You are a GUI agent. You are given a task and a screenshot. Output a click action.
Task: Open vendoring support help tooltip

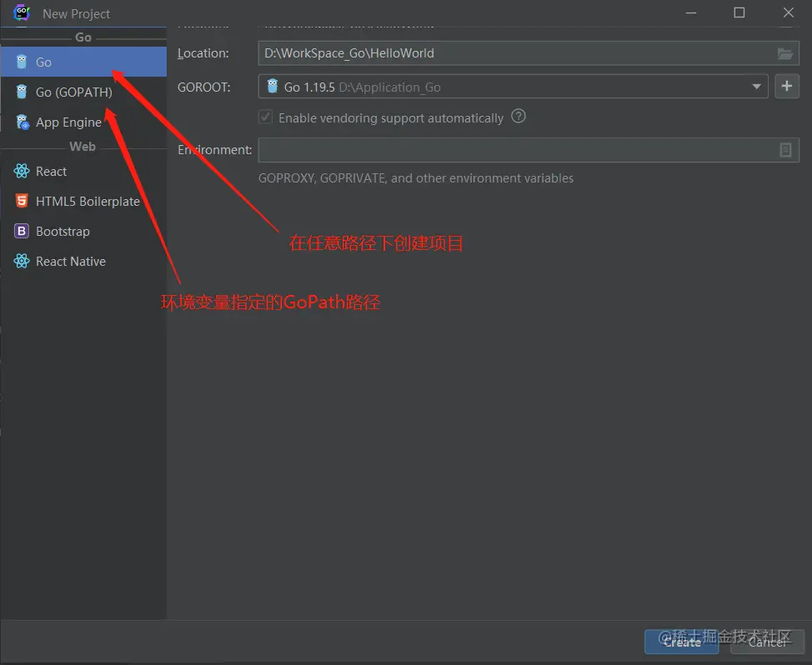pos(519,117)
